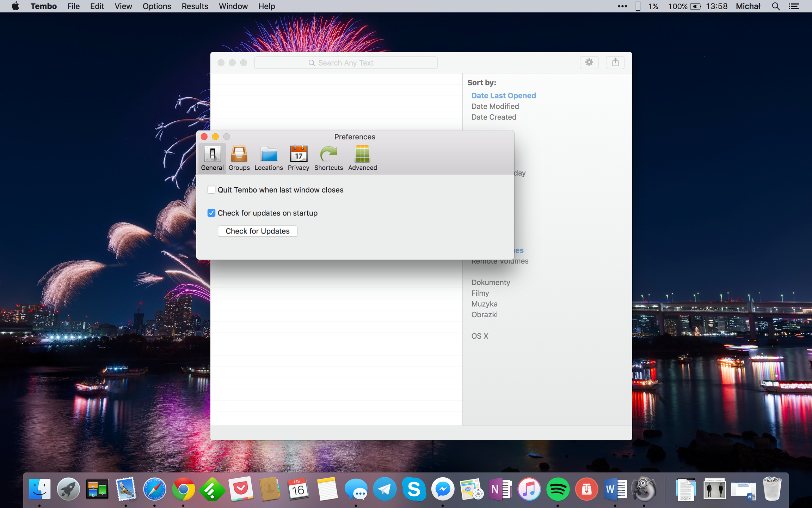
Task: Select the General preferences tab
Action: (212, 158)
